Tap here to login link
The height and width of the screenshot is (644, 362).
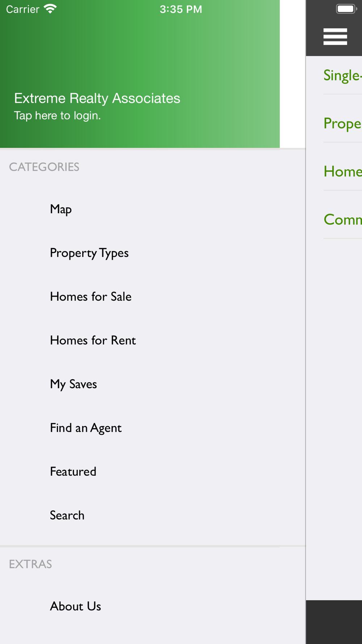click(57, 116)
